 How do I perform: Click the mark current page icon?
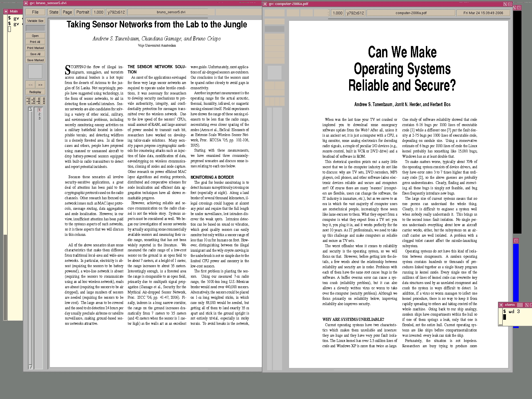tap(39, 101)
